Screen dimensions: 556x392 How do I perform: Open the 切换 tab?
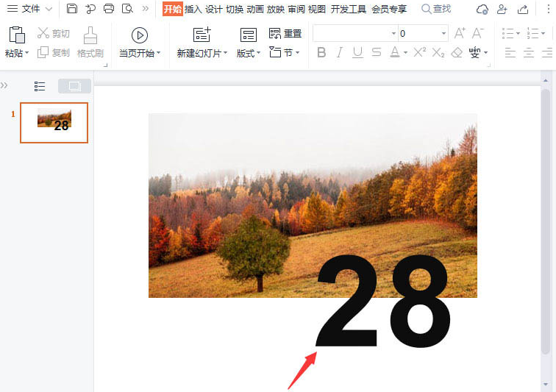tap(235, 9)
